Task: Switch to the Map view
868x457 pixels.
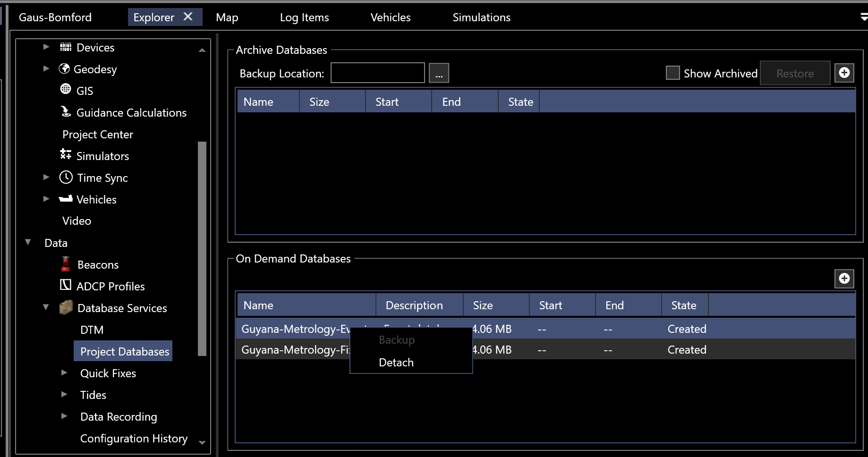Action: [x=227, y=17]
